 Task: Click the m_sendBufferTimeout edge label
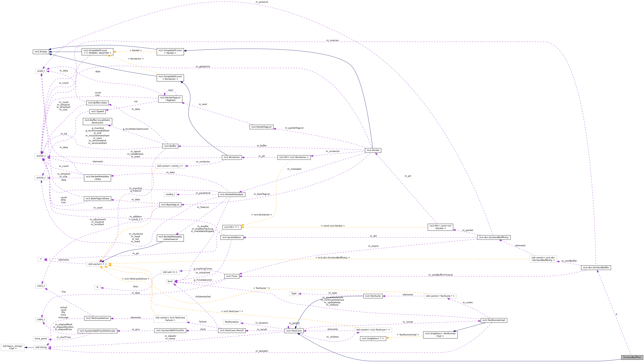pyautogui.click(x=440, y=275)
